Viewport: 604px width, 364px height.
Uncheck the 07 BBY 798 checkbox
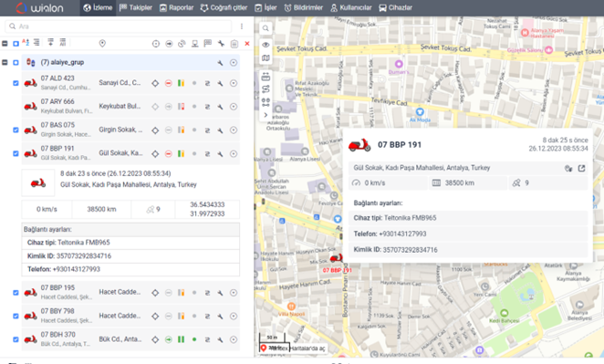(x=16, y=317)
